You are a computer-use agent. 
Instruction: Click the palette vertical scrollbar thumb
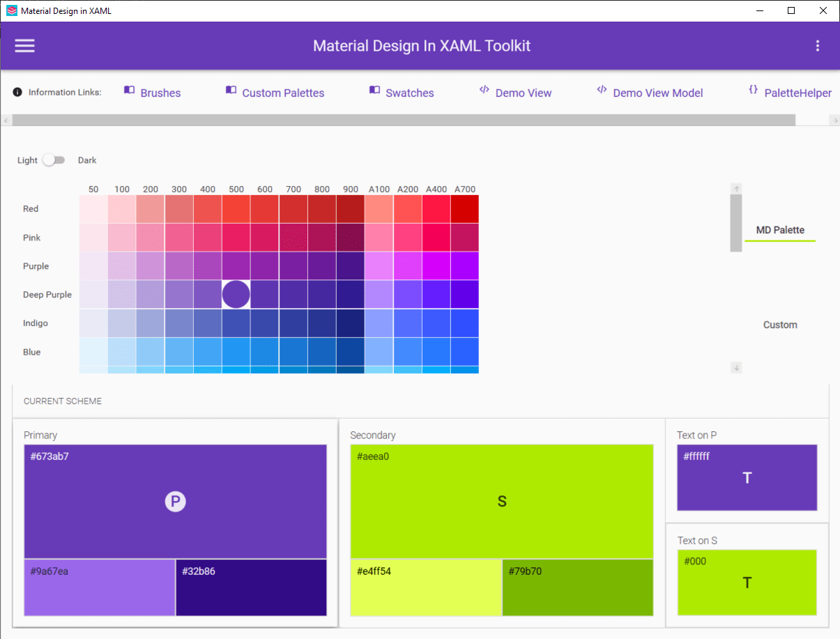point(736,223)
